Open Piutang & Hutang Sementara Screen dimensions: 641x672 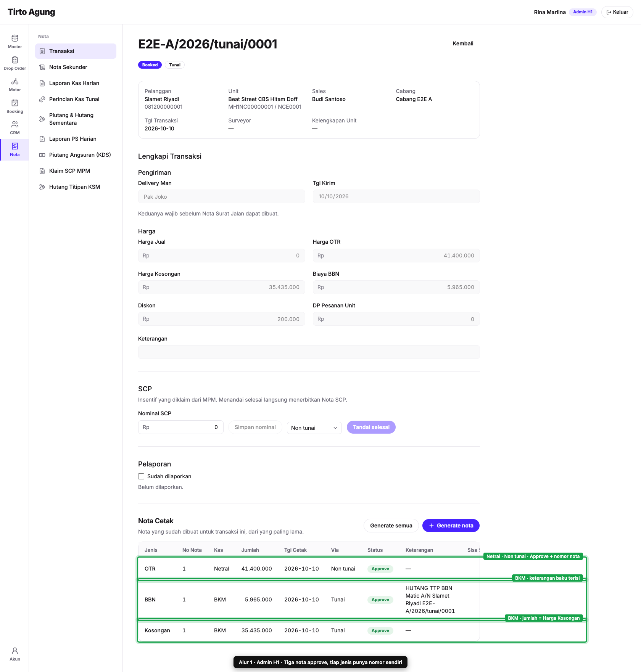76,119
